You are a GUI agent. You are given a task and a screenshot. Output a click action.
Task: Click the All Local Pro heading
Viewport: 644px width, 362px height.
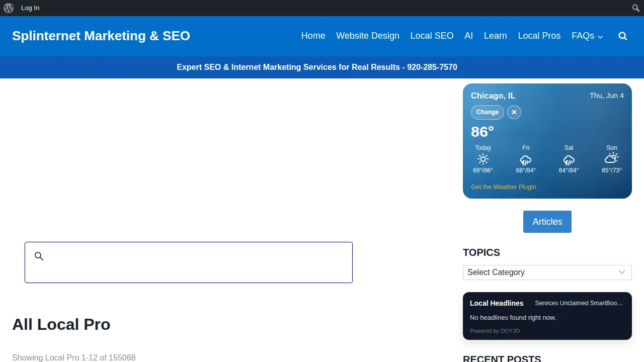point(61,324)
